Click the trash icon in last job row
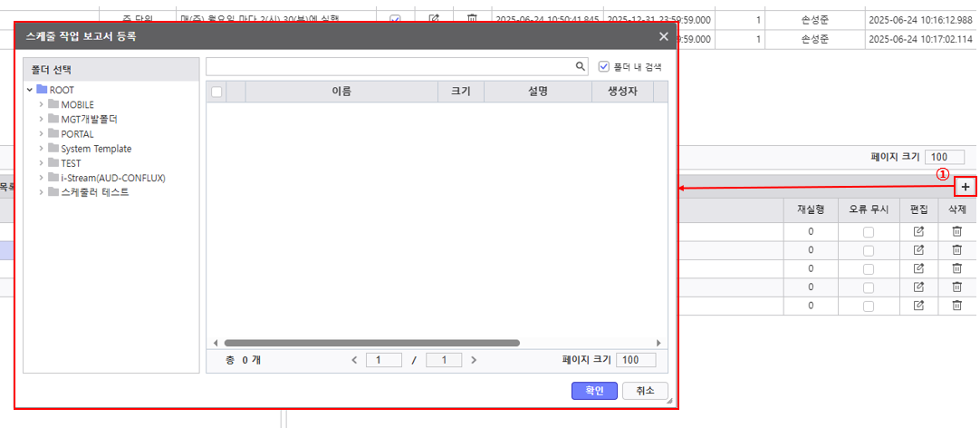Image resolution: width=980 pixels, height=428 pixels. pyautogui.click(x=956, y=306)
